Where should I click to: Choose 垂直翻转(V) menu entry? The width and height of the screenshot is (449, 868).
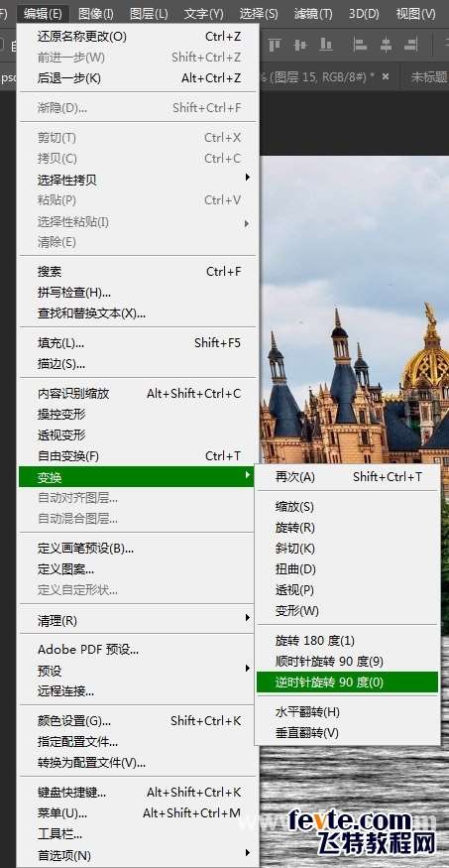click(x=347, y=733)
